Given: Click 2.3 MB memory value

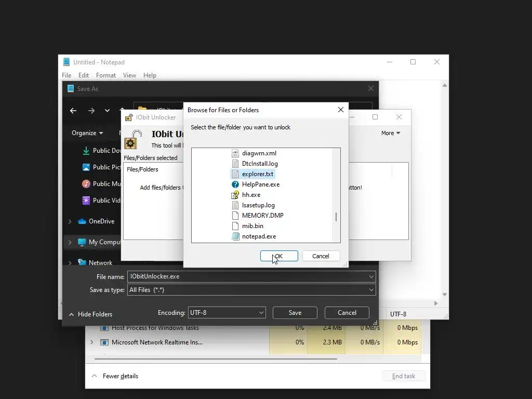Looking at the screenshot, I should (x=332, y=342).
